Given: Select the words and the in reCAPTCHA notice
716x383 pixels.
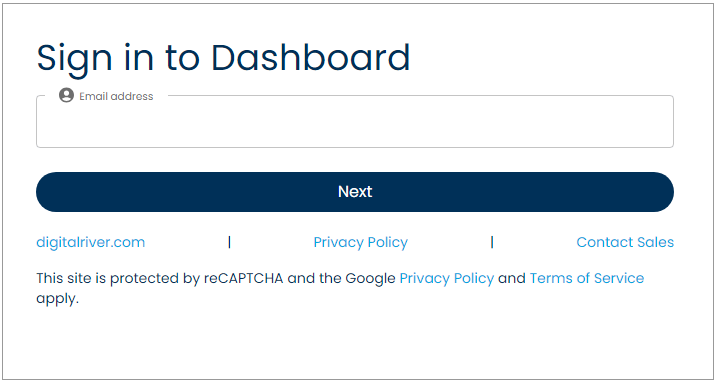Looking at the screenshot, I should pyautogui.click(x=314, y=278).
